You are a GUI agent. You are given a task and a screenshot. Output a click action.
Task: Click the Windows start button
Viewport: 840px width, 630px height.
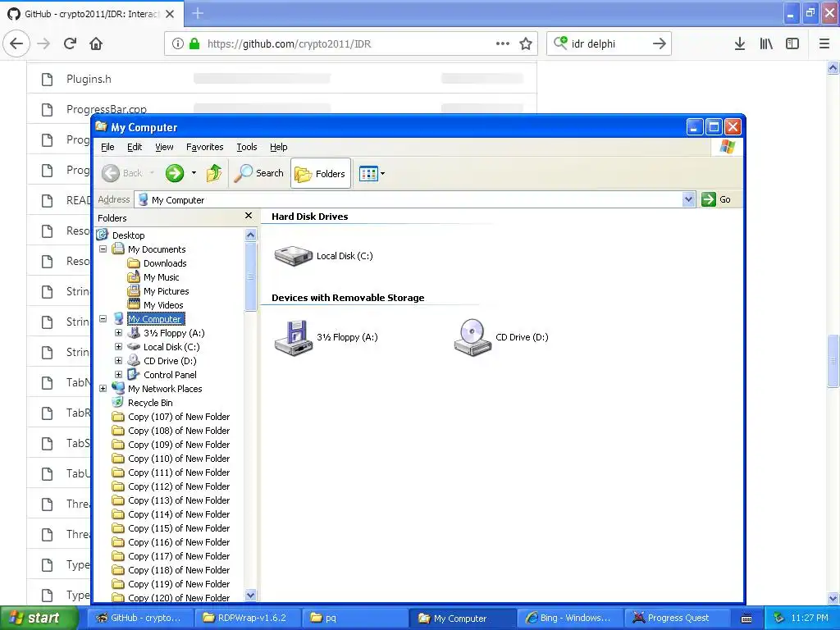[39, 618]
